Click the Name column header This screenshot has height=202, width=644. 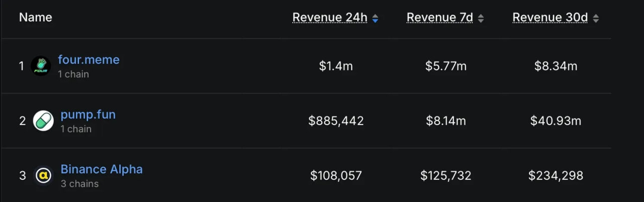(x=35, y=18)
